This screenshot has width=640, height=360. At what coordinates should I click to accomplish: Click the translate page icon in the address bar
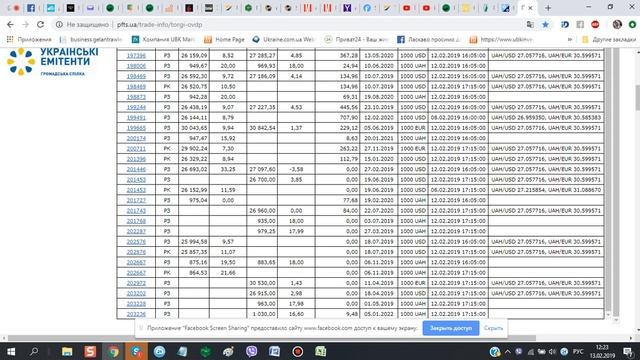[530, 24]
